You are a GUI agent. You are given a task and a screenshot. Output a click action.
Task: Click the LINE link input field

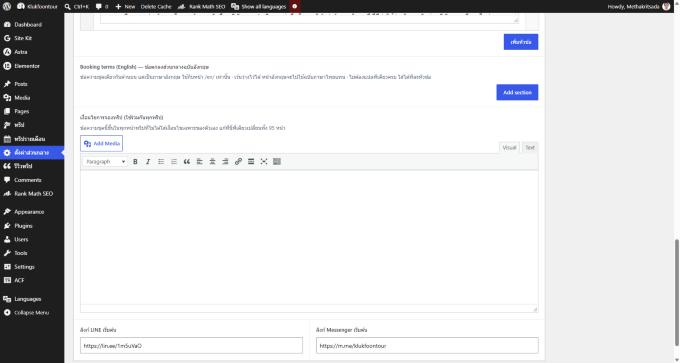pos(191,346)
